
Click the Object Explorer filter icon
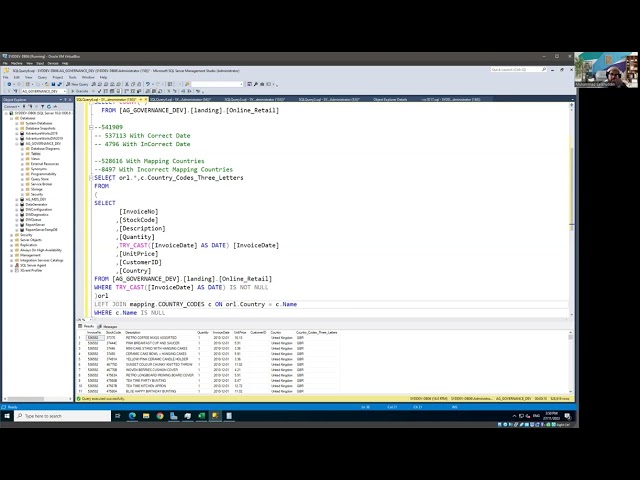(42, 107)
